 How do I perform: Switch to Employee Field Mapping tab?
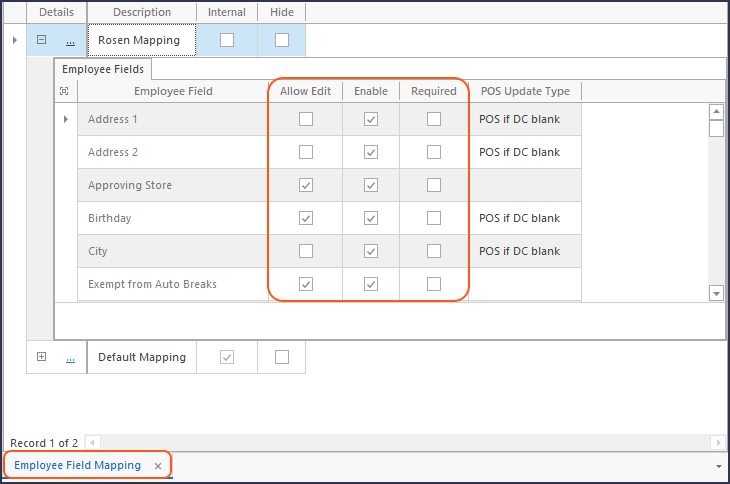(77, 465)
